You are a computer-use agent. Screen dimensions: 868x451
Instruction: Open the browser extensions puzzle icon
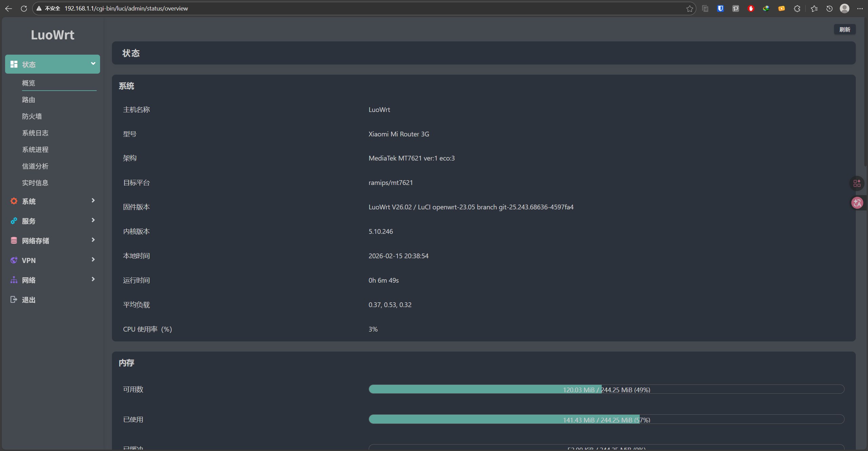pyautogui.click(x=797, y=8)
